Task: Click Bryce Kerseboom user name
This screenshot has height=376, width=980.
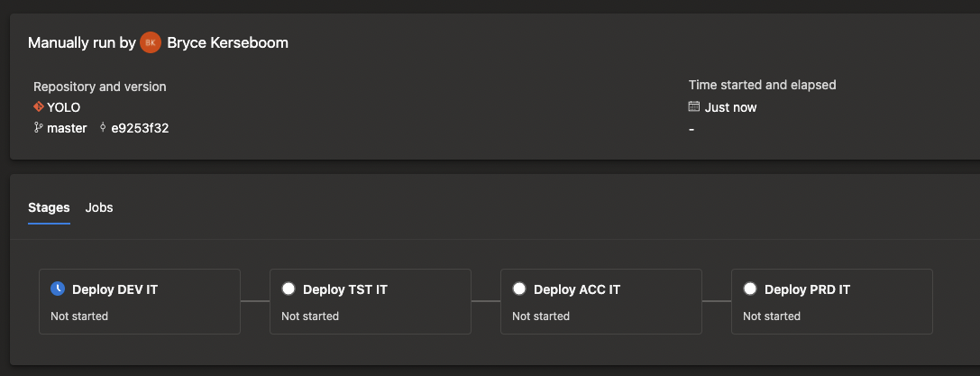Action: coord(228,42)
